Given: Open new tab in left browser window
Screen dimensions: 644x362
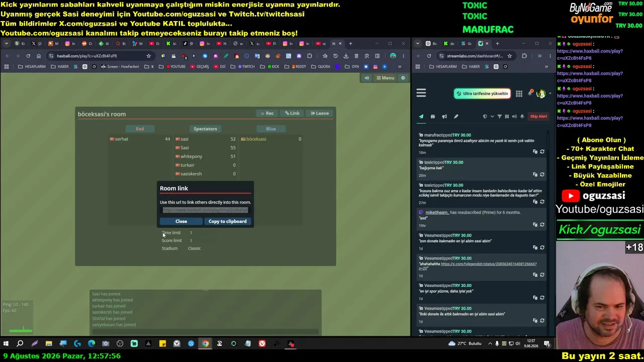Looking at the screenshot, I should click(x=351, y=43).
